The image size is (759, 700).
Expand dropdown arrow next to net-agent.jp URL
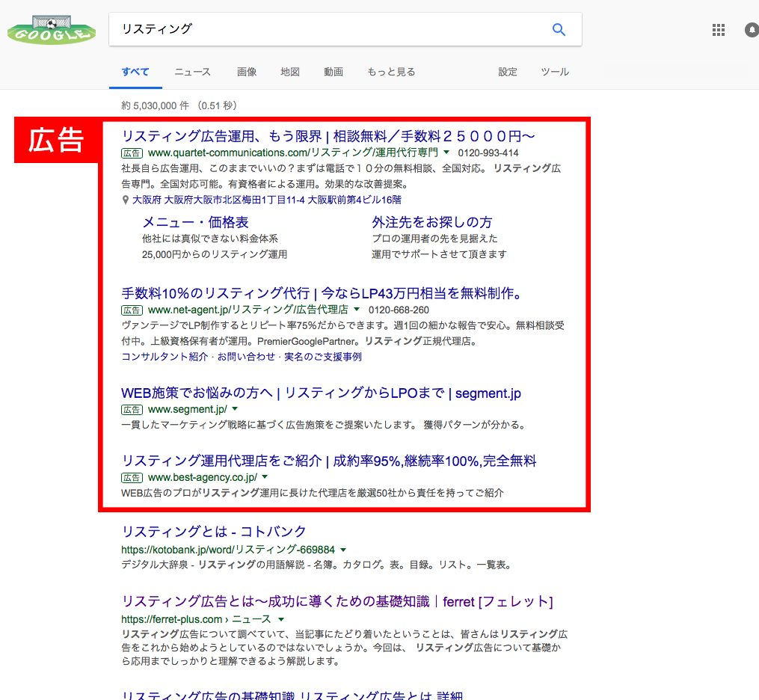coord(357,310)
